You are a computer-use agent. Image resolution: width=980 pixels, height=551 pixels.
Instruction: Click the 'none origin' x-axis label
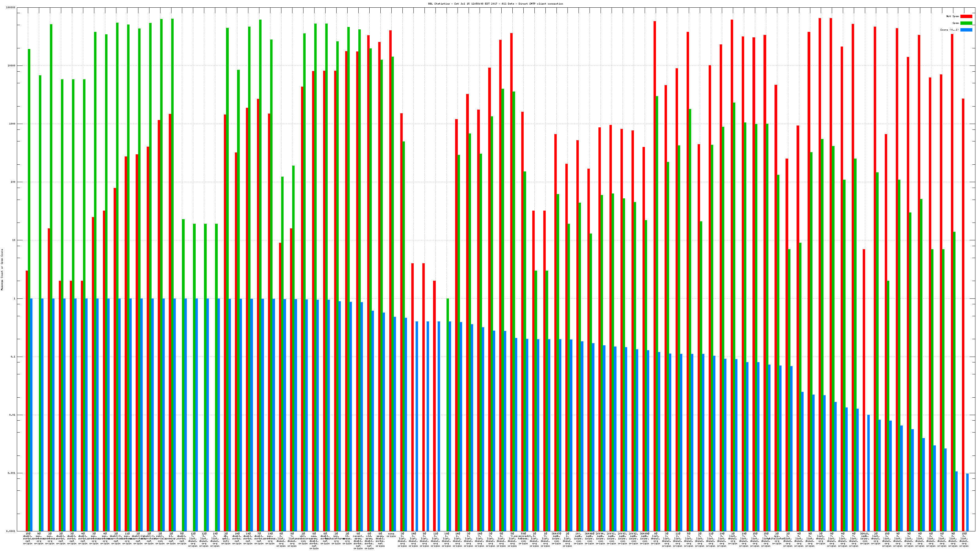[x=391, y=535]
